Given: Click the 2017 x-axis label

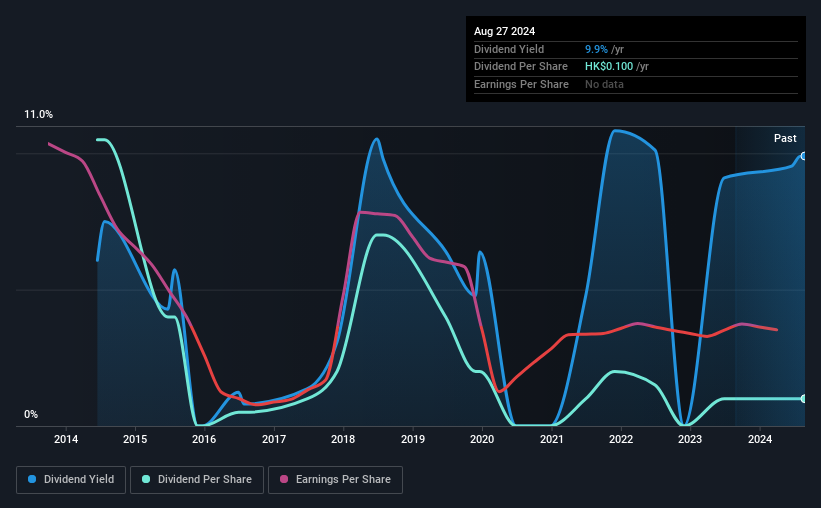Looking at the screenshot, I should 274,439.
